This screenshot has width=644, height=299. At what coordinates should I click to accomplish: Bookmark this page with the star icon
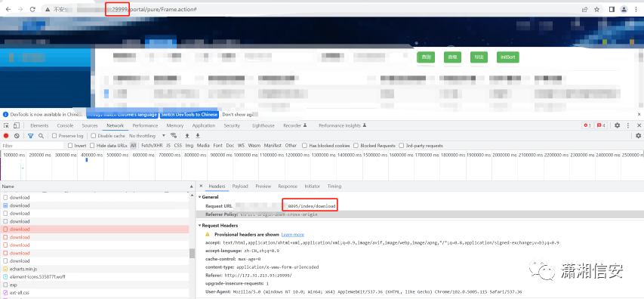(596, 9)
